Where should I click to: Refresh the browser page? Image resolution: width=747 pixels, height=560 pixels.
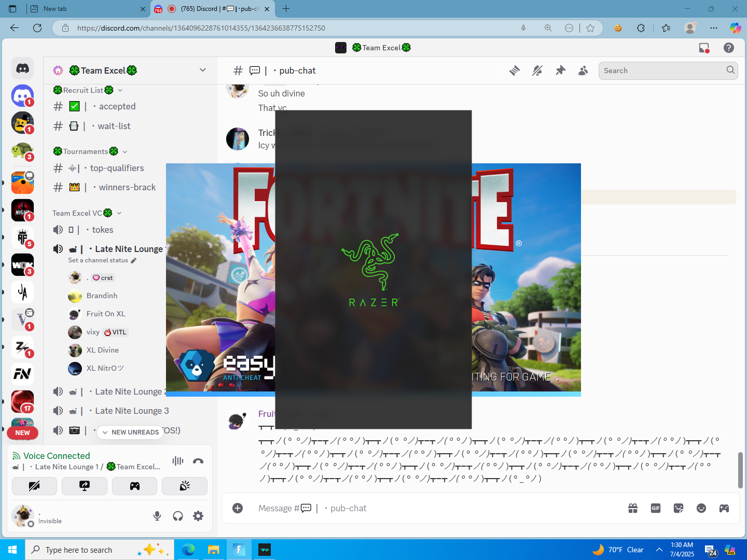[x=37, y=28]
